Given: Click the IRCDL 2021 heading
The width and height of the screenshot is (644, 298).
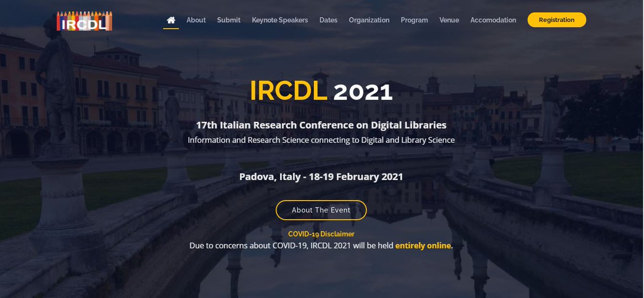Looking at the screenshot, I should tap(321, 92).
